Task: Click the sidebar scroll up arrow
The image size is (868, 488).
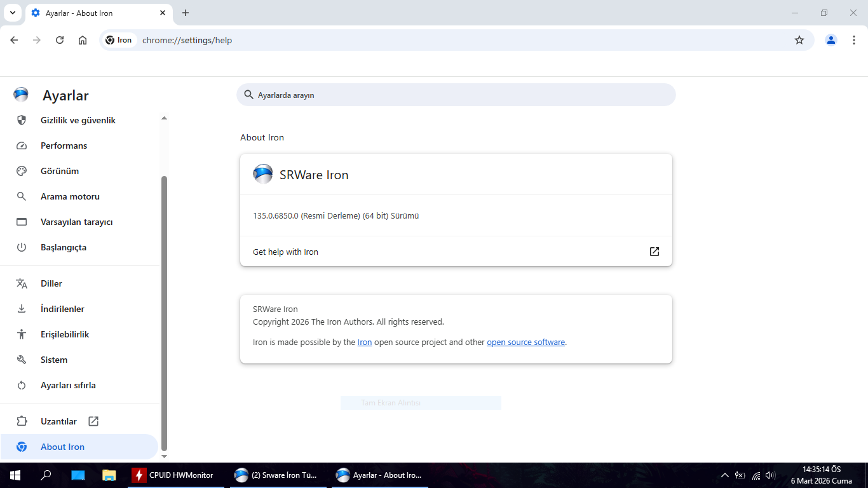Action: click(x=164, y=118)
